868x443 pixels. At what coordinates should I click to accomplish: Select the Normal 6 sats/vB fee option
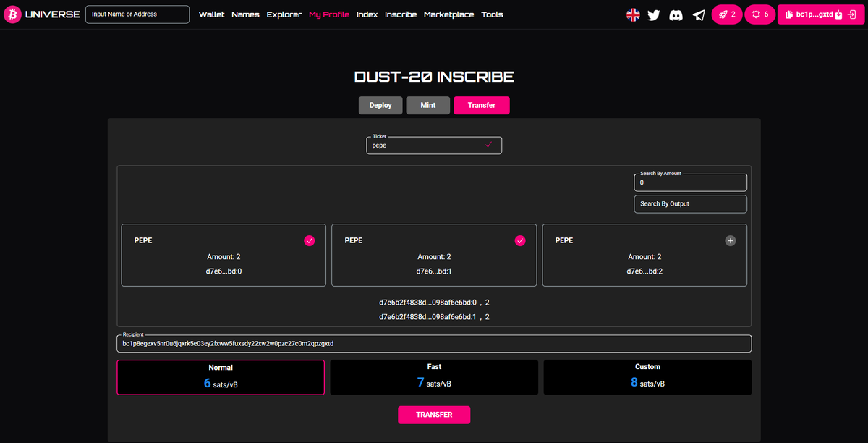221,377
